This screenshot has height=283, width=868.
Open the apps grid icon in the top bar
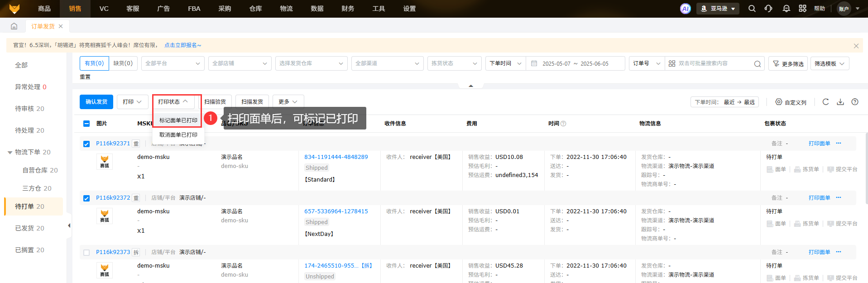pos(803,9)
